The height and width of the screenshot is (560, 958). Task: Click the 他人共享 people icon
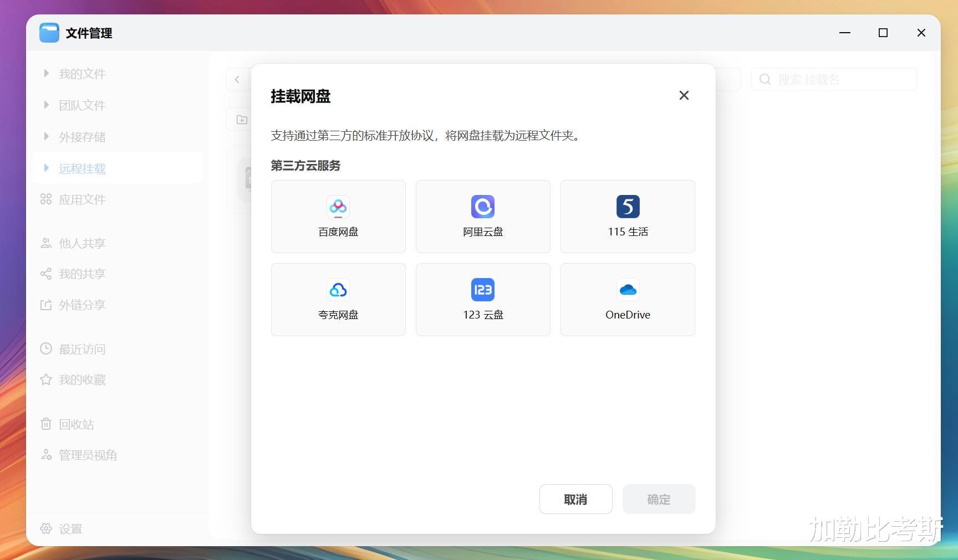(x=46, y=243)
